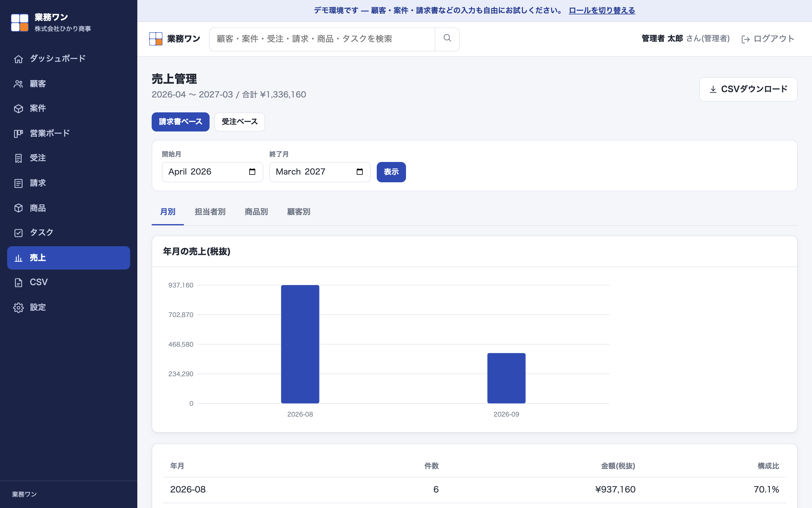
Task: Click the 件数 column header
Action: point(431,466)
